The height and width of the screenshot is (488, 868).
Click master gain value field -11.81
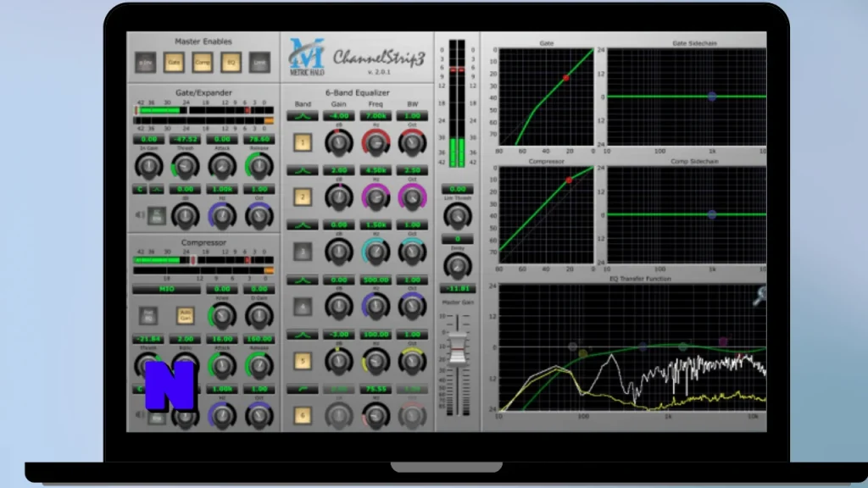(457, 289)
